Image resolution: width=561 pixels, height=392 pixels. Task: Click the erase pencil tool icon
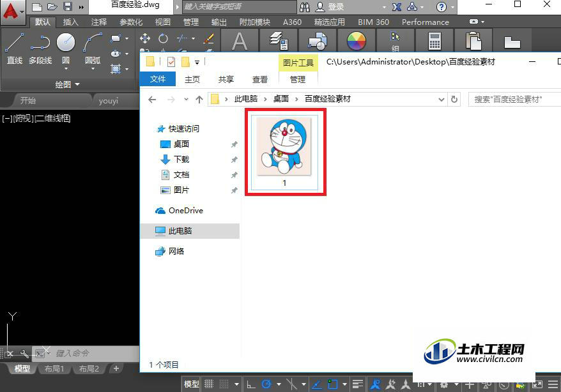click(208, 38)
